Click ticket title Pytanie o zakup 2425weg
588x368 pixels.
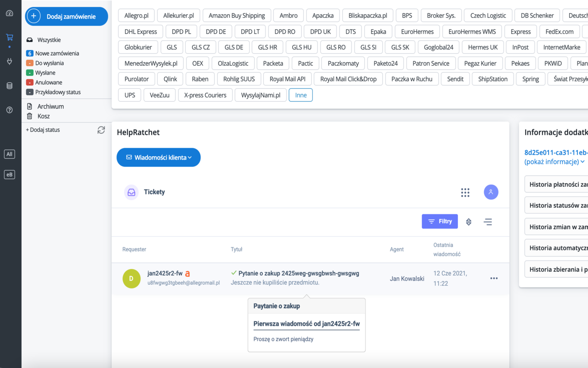coord(299,273)
